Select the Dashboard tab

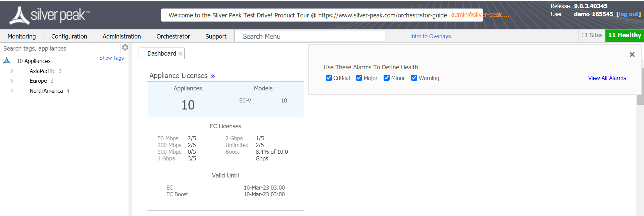tap(162, 54)
